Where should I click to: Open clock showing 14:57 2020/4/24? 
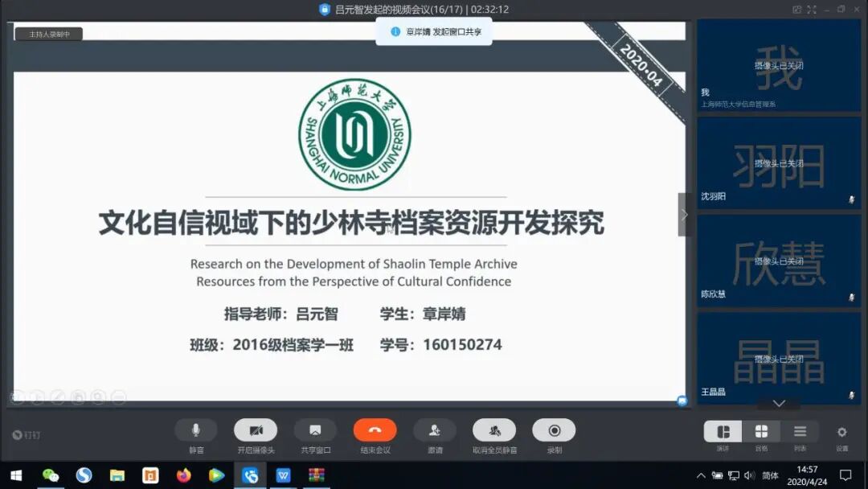(x=807, y=475)
